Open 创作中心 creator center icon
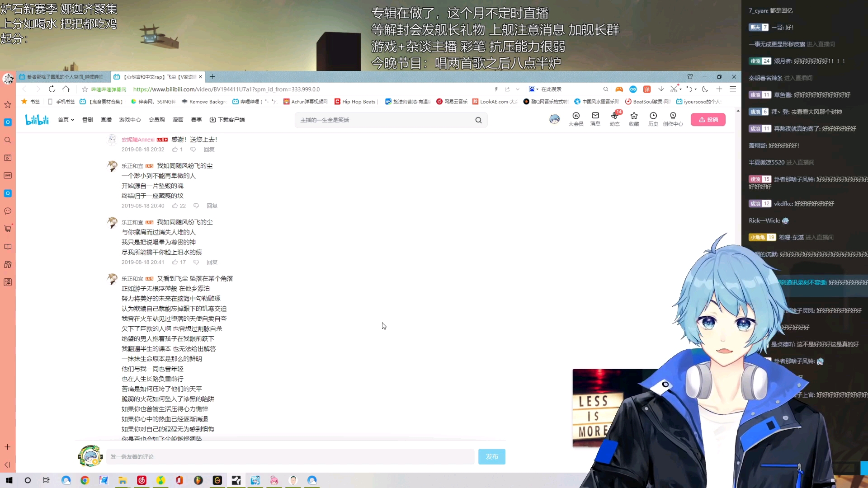 point(673,119)
